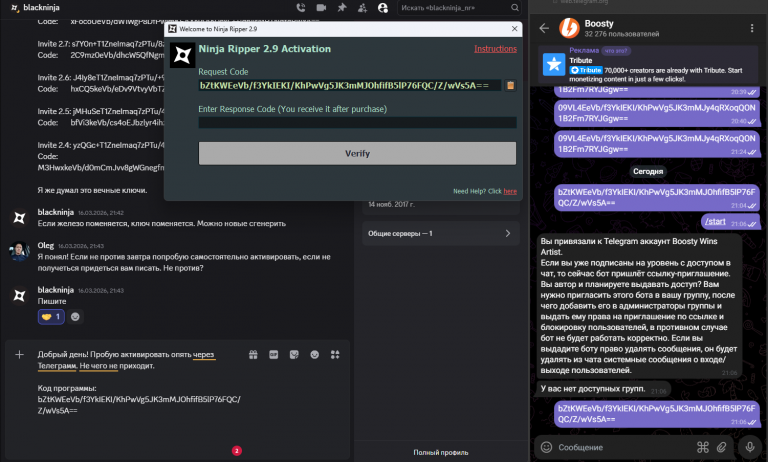The width and height of the screenshot is (768, 462).
Task: Toggle the handshake reaction under 'Пишите'
Action: point(51,316)
